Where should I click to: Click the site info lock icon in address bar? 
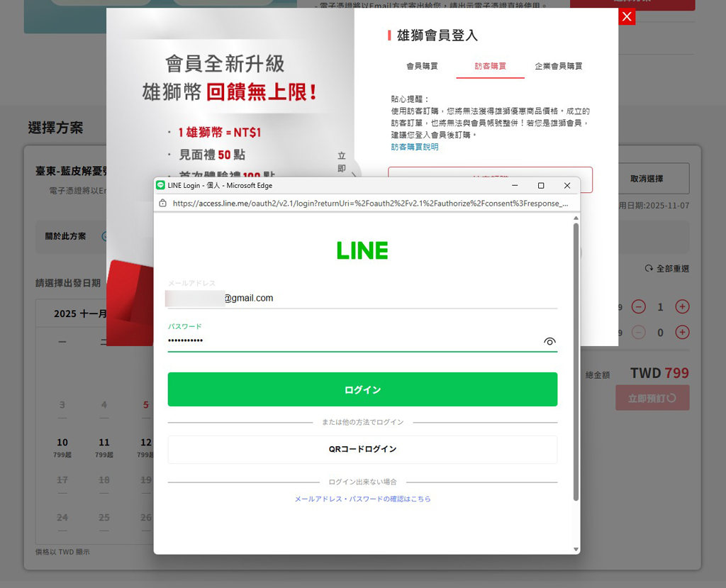pyautogui.click(x=163, y=203)
